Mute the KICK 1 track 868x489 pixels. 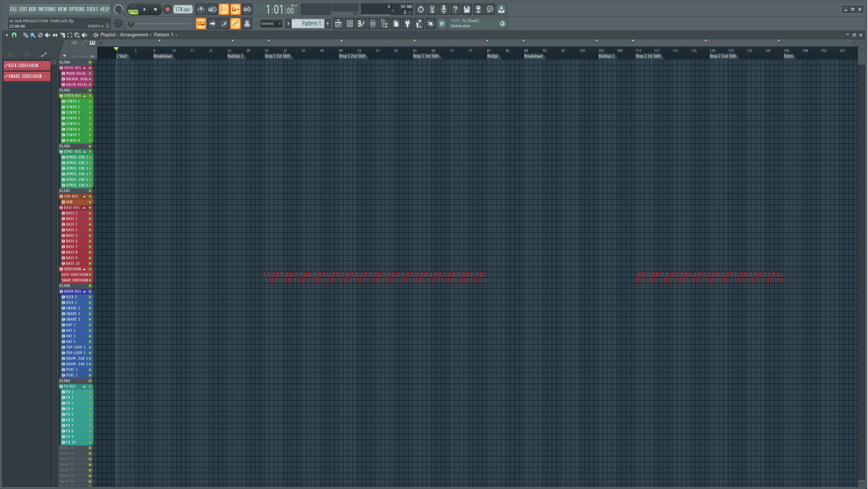click(x=90, y=297)
